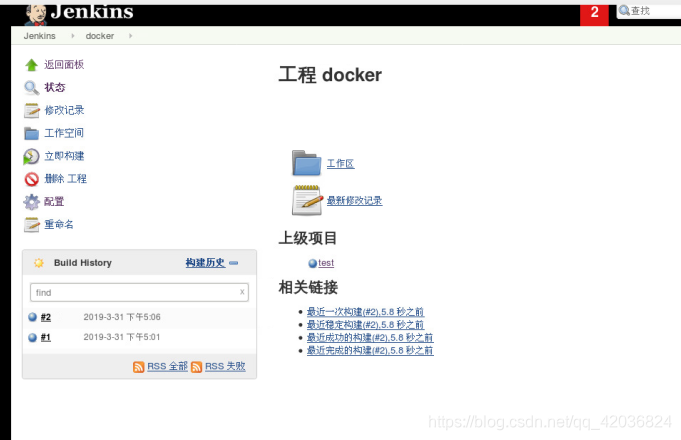Open the dropdown arrow after Jenkins breadcrumb

pyautogui.click(x=73, y=36)
